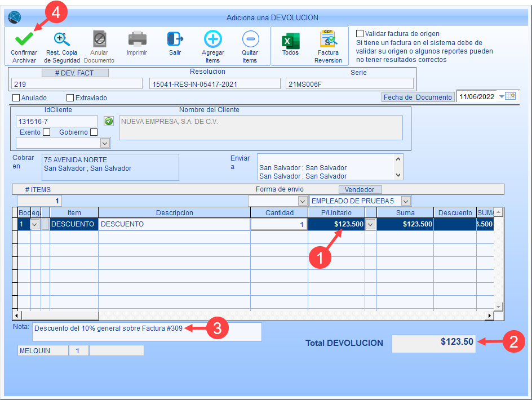Open the Forma de envio dropdown
The image size is (532, 400).
[x=303, y=201]
